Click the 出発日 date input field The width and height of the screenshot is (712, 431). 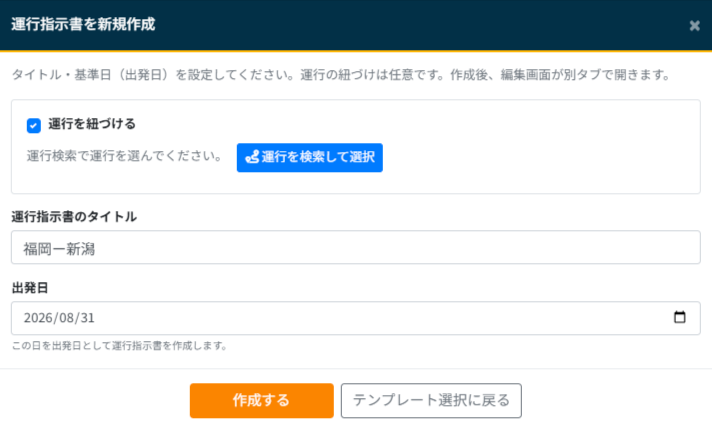coord(356,318)
